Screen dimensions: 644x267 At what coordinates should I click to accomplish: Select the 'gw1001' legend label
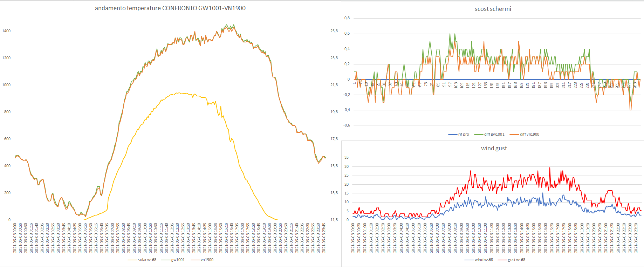point(178,260)
